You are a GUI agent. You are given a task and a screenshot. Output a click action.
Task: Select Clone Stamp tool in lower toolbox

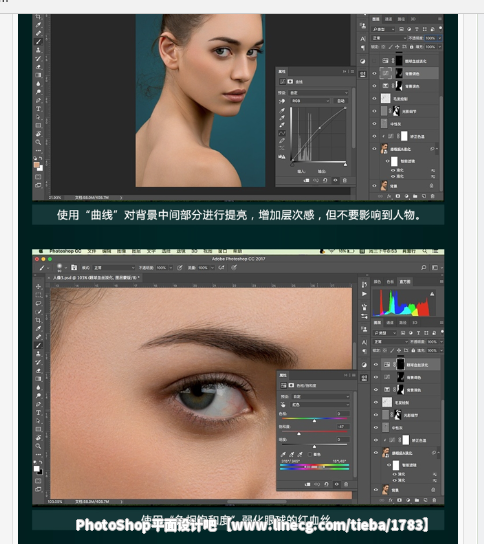point(38,354)
